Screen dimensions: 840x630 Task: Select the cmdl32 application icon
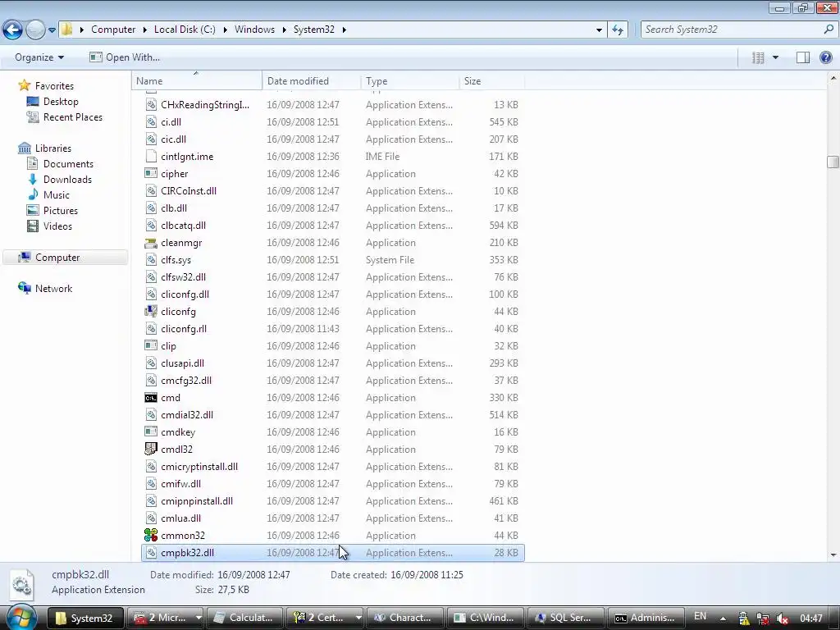(151, 449)
